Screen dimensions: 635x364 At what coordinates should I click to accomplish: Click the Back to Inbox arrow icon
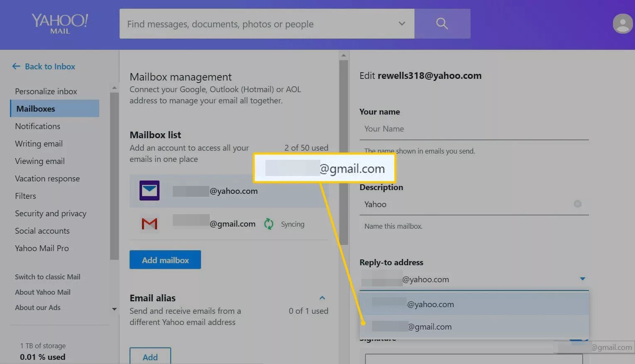(x=16, y=66)
